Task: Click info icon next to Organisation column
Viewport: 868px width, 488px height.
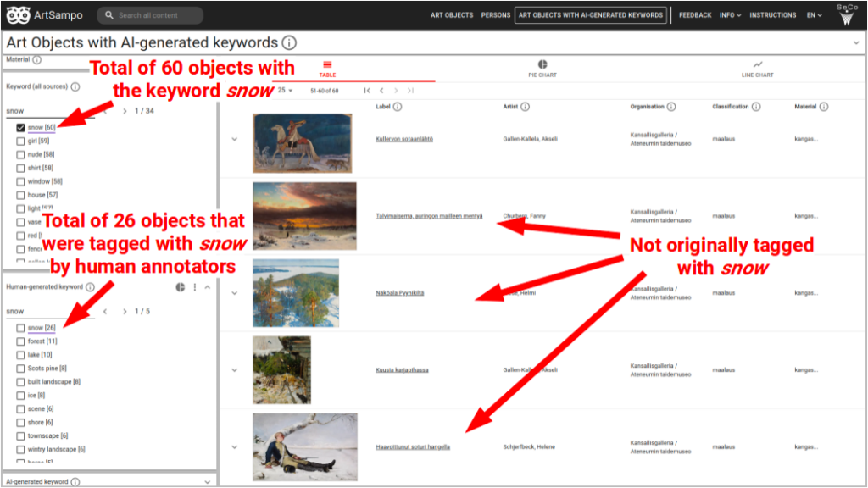Action: (671, 107)
